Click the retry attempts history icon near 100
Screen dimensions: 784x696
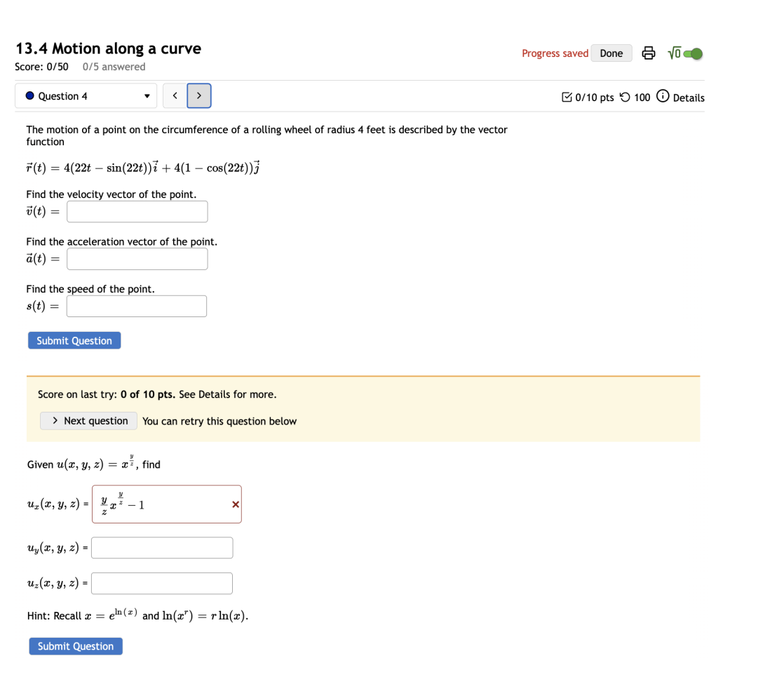627,98
